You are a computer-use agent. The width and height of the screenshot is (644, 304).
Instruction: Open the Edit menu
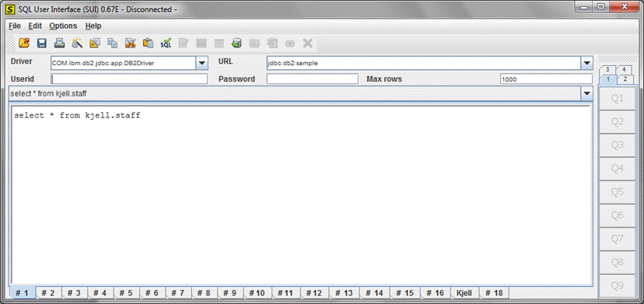(x=35, y=26)
